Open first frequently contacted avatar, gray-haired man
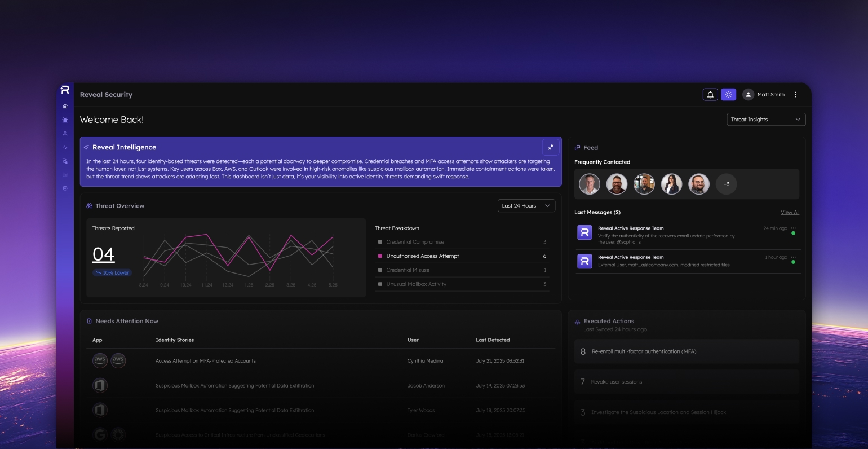The image size is (868, 449). coord(590,184)
